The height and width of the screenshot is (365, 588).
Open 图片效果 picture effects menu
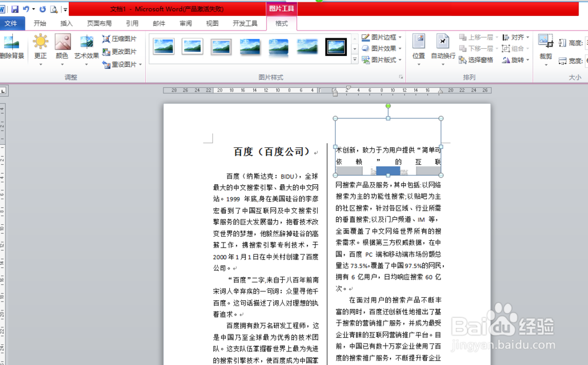382,48
